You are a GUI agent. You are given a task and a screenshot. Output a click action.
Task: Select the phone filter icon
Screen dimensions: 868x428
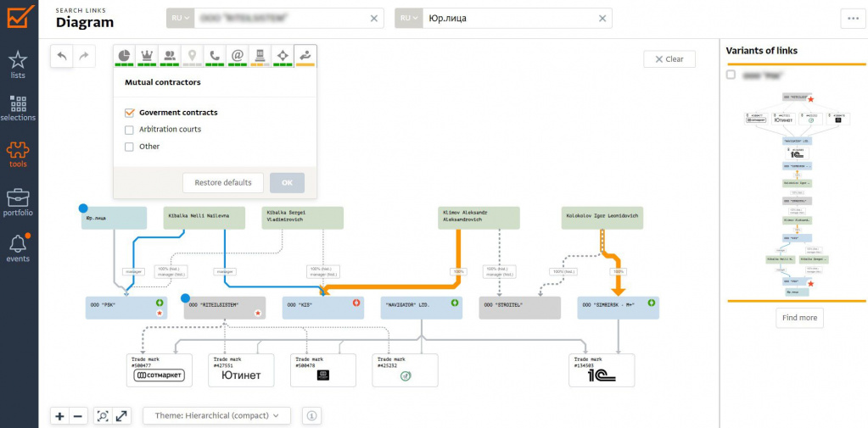coord(215,56)
